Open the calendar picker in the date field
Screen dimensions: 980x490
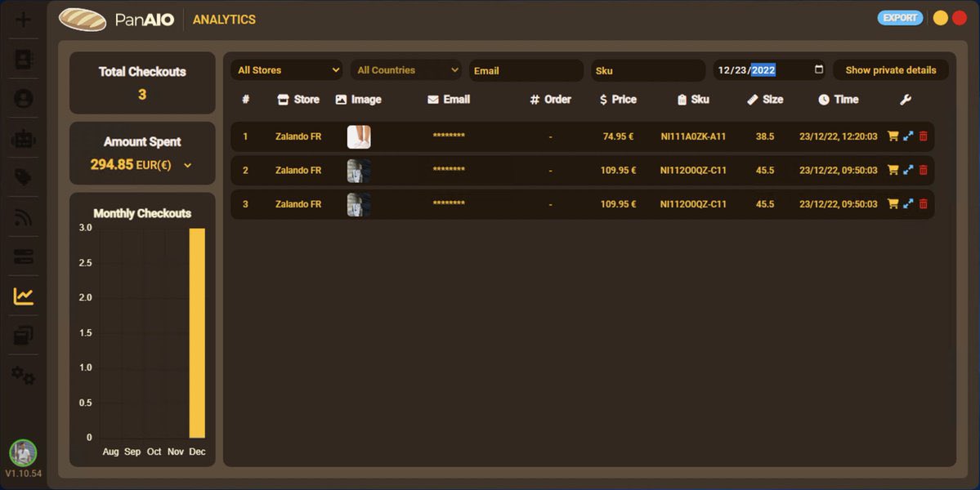(x=819, y=69)
